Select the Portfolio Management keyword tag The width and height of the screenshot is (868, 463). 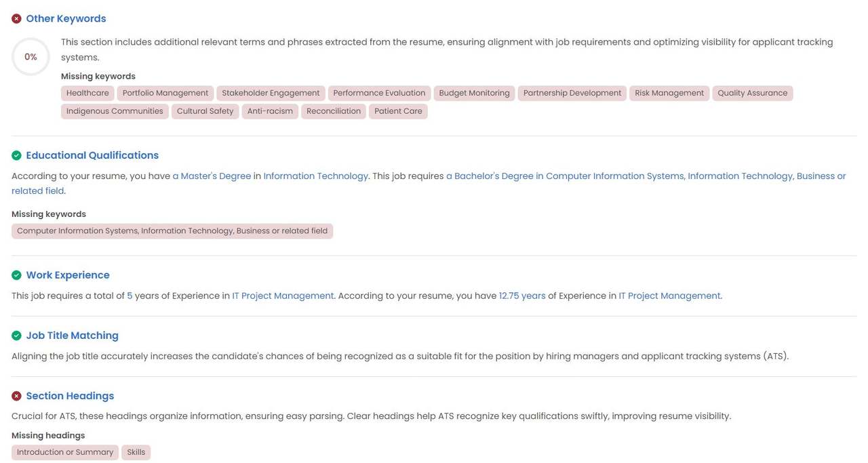pos(165,93)
